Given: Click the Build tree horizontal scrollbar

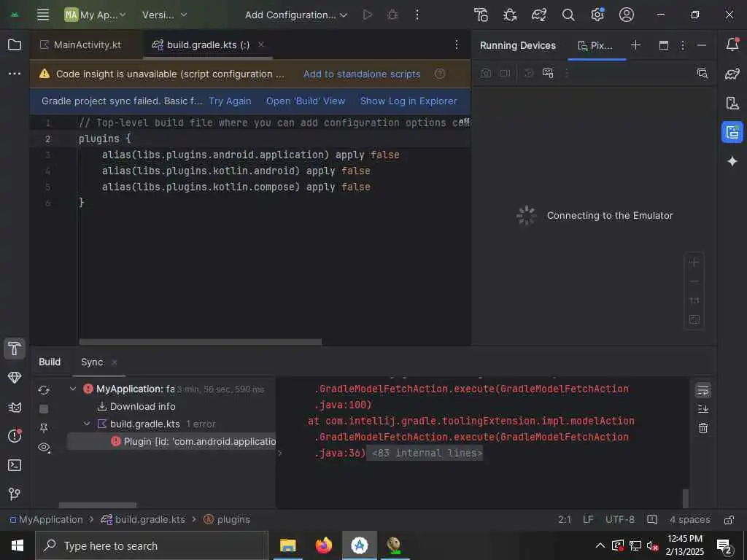Looking at the screenshot, I should click(x=98, y=505).
